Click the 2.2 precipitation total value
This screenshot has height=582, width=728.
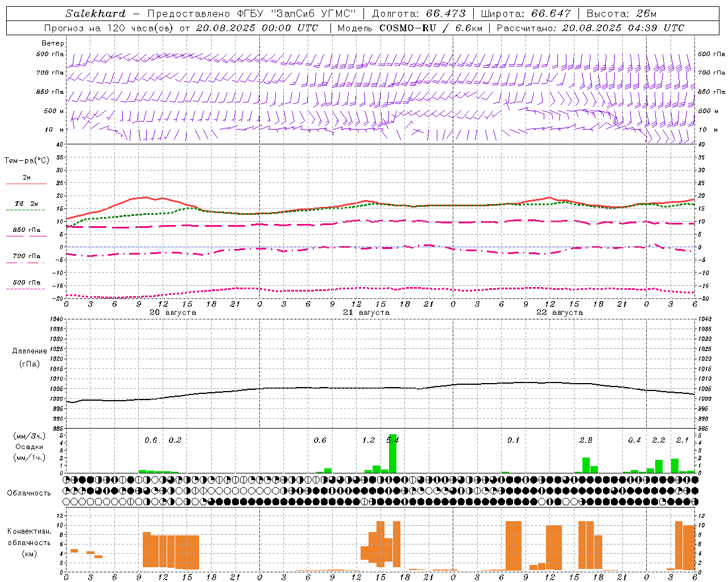point(659,440)
